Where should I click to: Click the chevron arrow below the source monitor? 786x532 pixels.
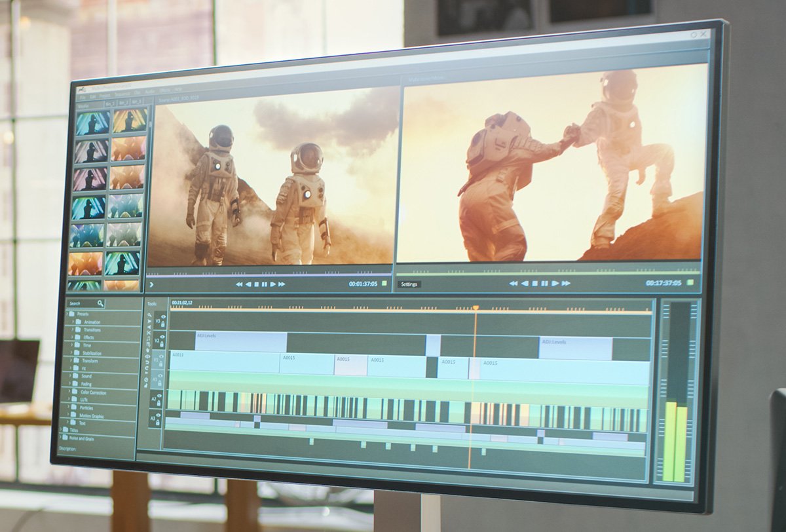pyautogui.click(x=152, y=284)
